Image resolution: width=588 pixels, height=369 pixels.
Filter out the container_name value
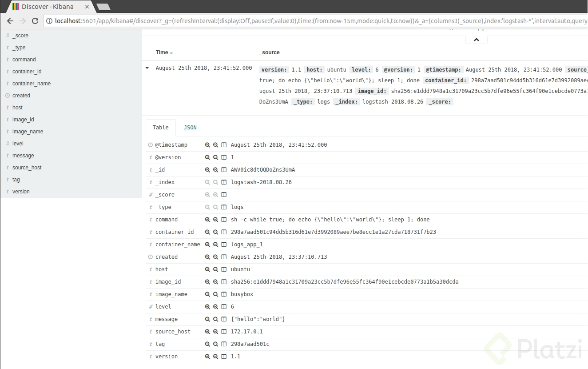[x=216, y=245]
